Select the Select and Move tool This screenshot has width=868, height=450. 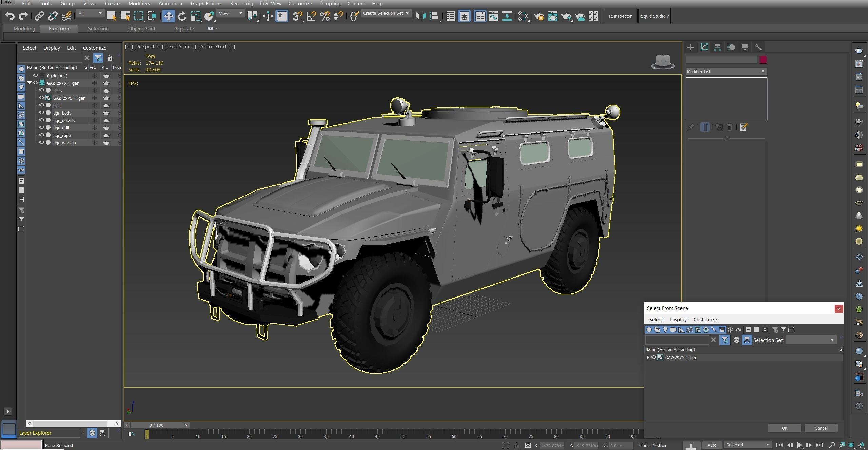pyautogui.click(x=168, y=16)
